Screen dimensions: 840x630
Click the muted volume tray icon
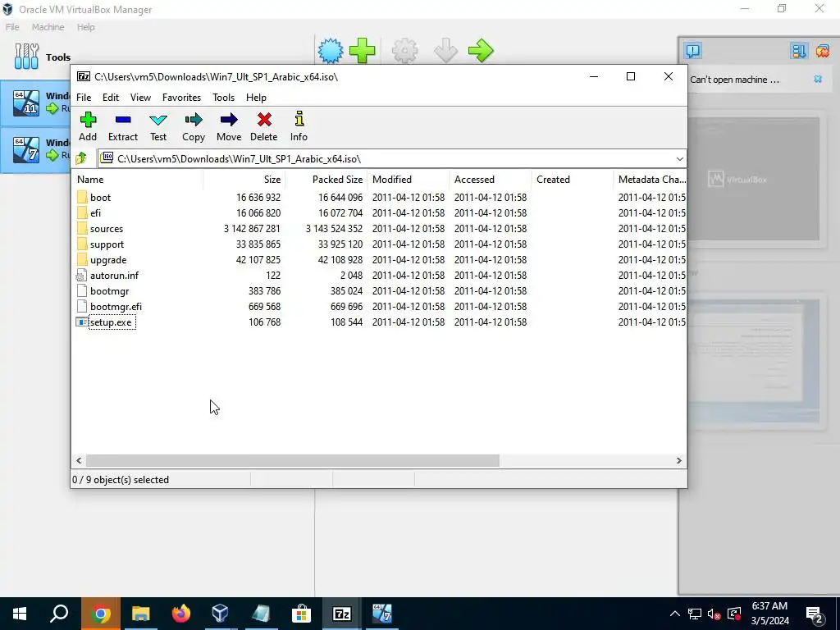point(714,614)
